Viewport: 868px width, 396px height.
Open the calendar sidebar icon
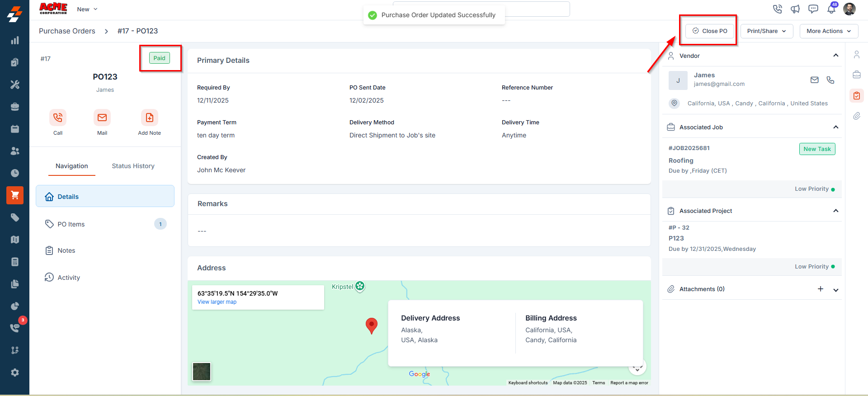[x=15, y=129]
